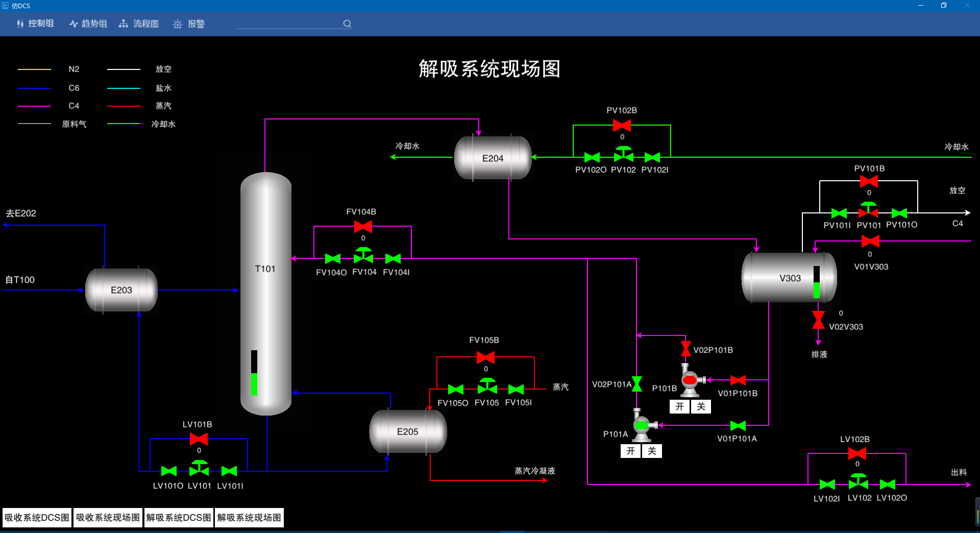
Task: Click the 去E202 label
Action: (x=21, y=213)
